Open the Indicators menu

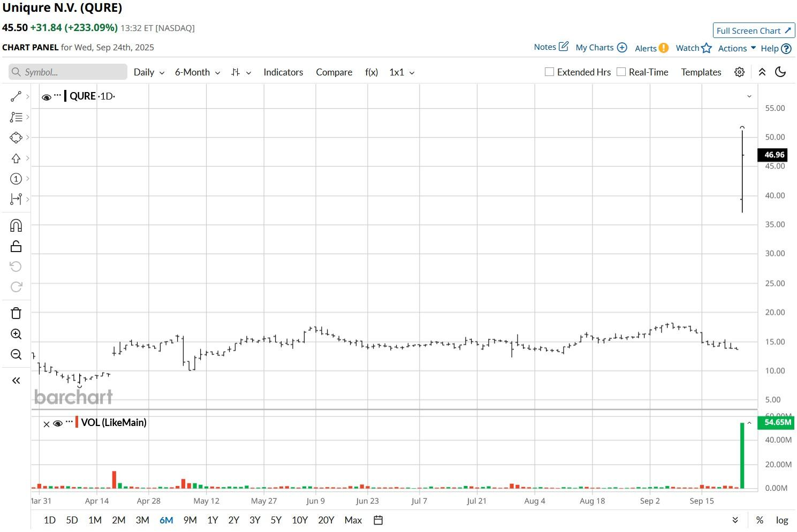tap(283, 72)
